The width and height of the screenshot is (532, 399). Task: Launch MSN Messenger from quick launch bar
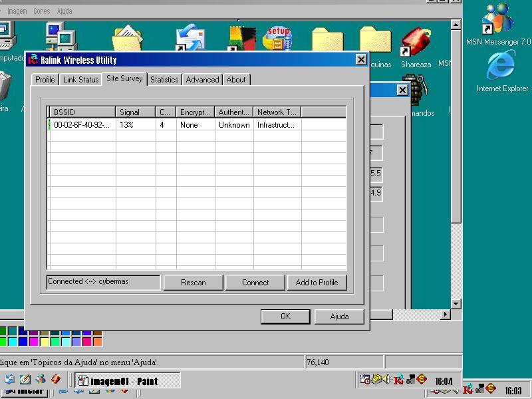pos(41,379)
